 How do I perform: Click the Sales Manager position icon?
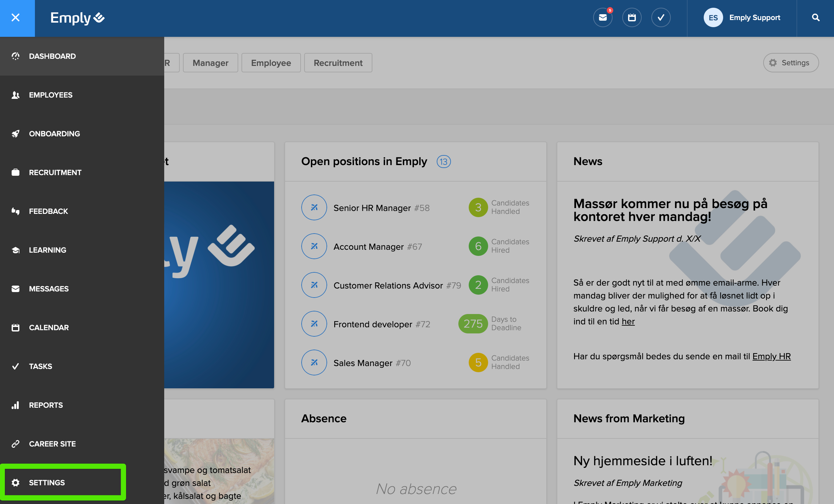314,362
